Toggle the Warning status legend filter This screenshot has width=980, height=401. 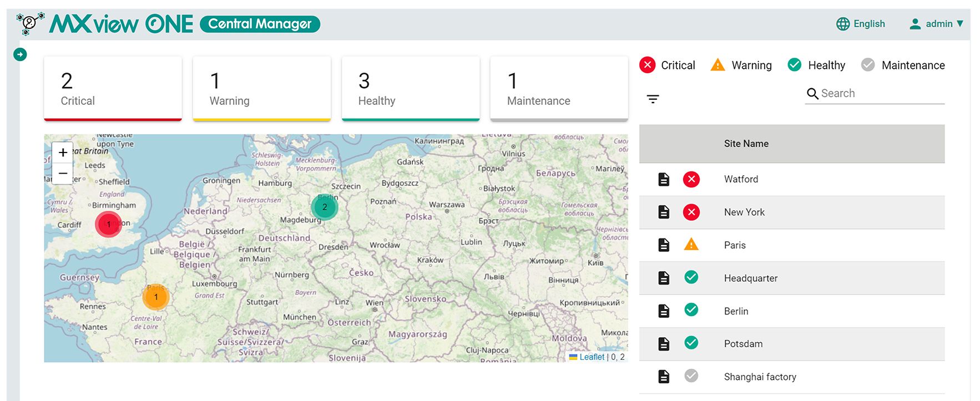[x=741, y=65]
